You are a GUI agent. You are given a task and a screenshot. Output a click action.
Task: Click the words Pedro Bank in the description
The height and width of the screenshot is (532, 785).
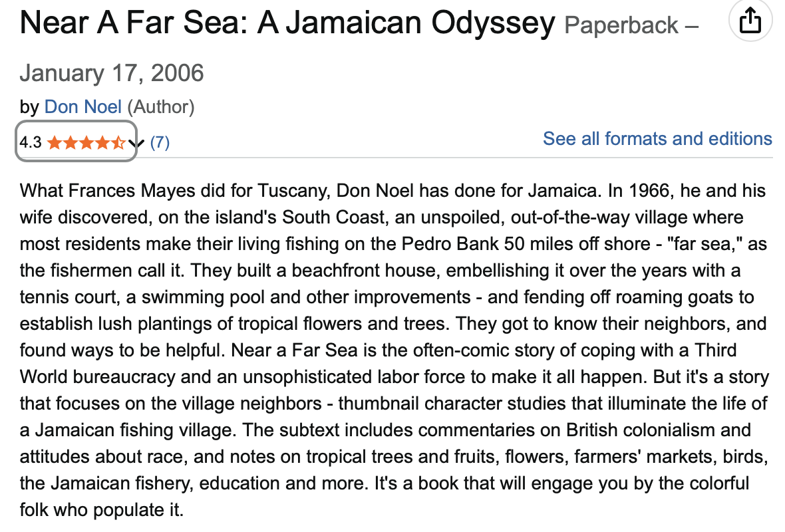tap(438, 243)
